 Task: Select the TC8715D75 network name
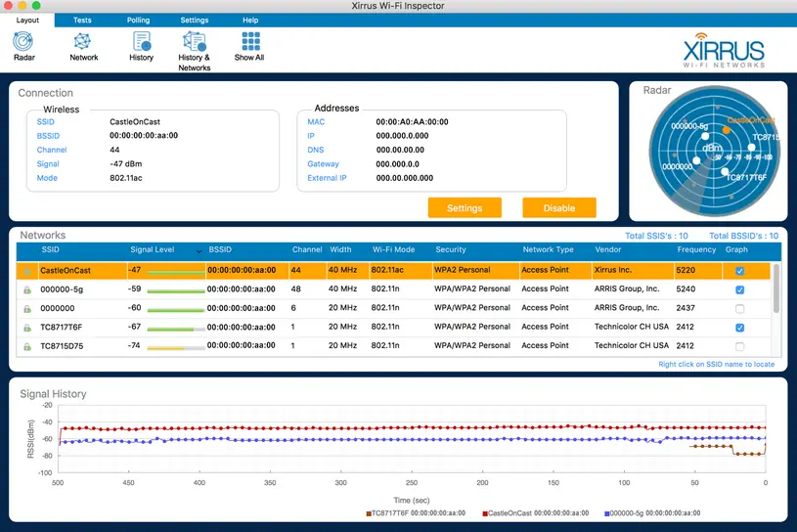click(x=62, y=346)
